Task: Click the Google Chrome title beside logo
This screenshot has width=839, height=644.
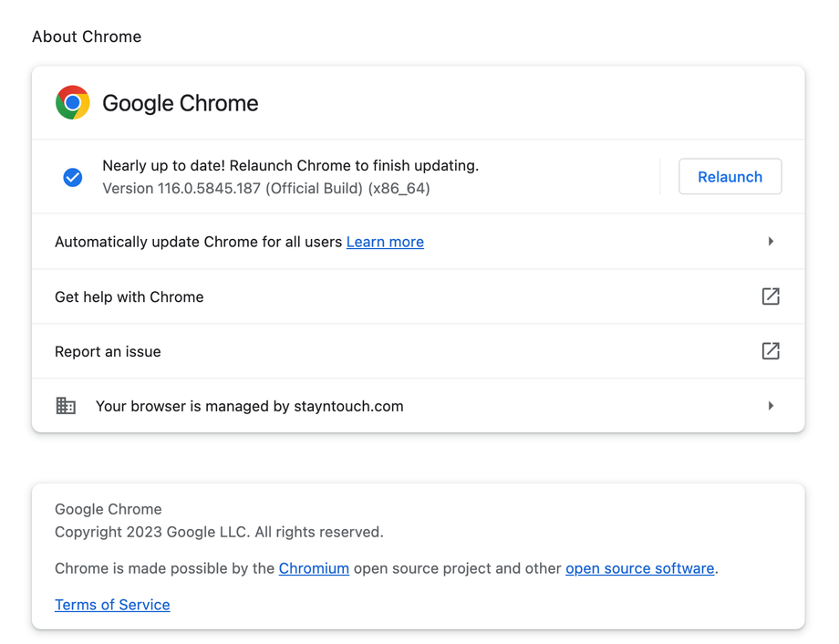Action: 181,103
